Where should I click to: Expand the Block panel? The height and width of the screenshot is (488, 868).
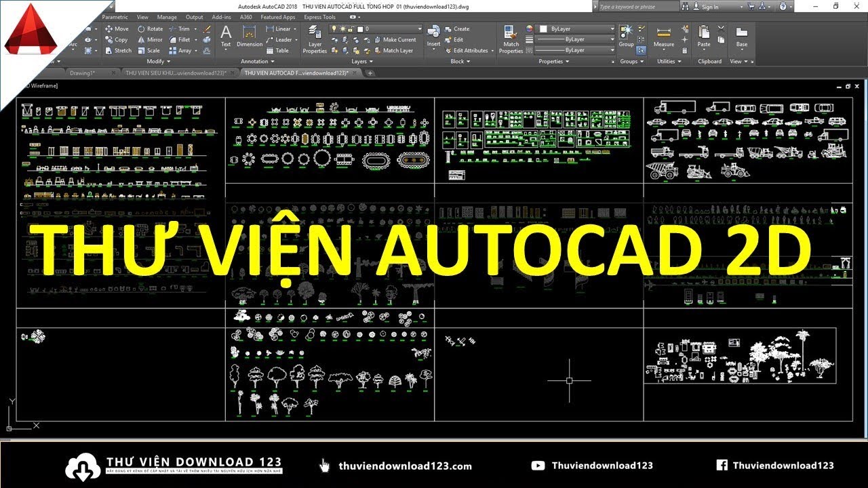point(460,61)
